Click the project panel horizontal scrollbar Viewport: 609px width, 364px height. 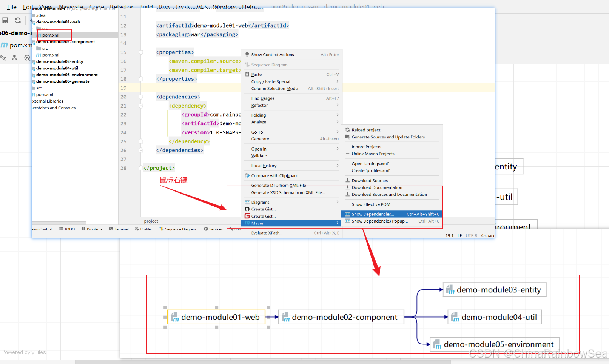(x=59, y=223)
